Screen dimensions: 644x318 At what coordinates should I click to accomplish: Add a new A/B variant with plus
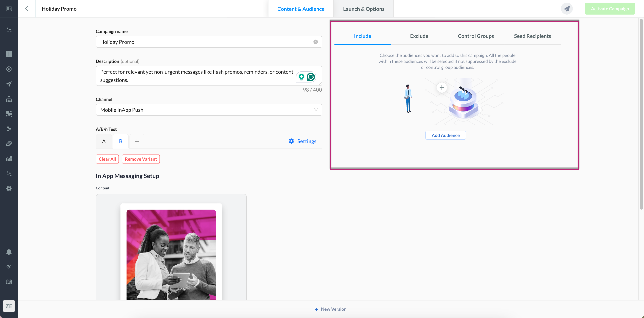pyautogui.click(x=137, y=141)
